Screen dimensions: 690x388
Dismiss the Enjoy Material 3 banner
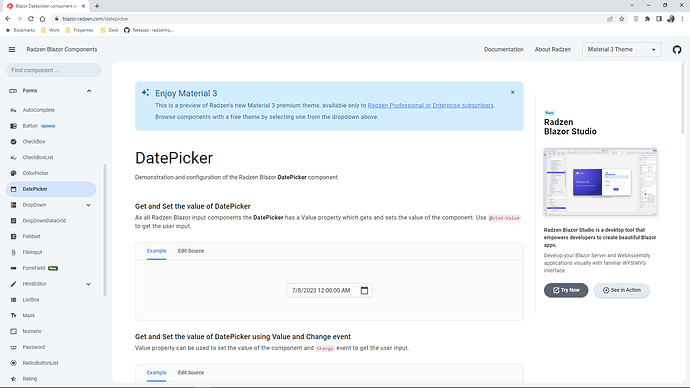pyautogui.click(x=513, y=92)
